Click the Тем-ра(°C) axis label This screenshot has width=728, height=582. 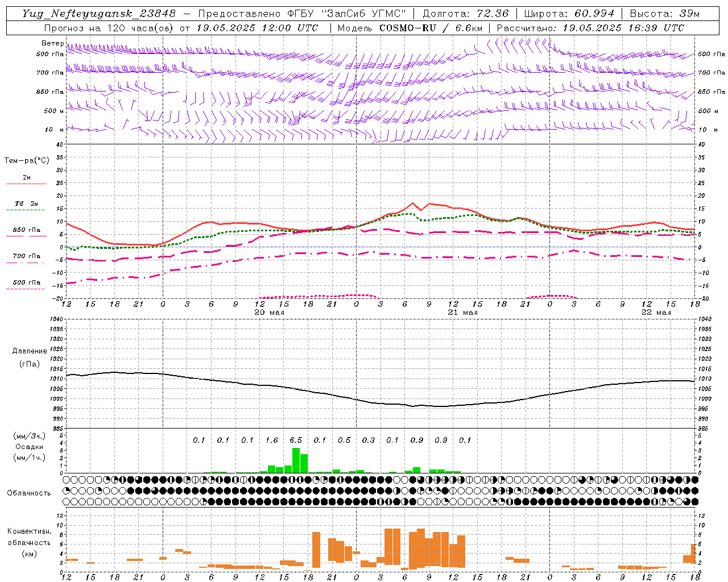pos(27,161)
